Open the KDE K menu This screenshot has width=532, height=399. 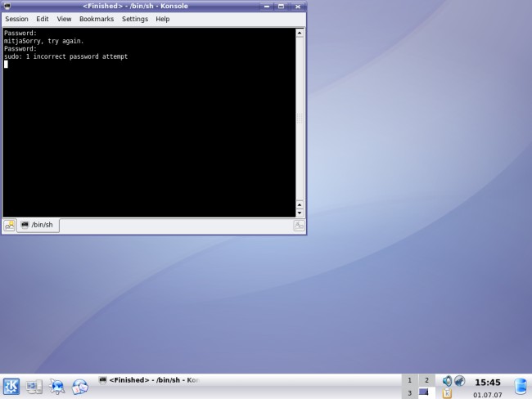(x=11, y=387)
